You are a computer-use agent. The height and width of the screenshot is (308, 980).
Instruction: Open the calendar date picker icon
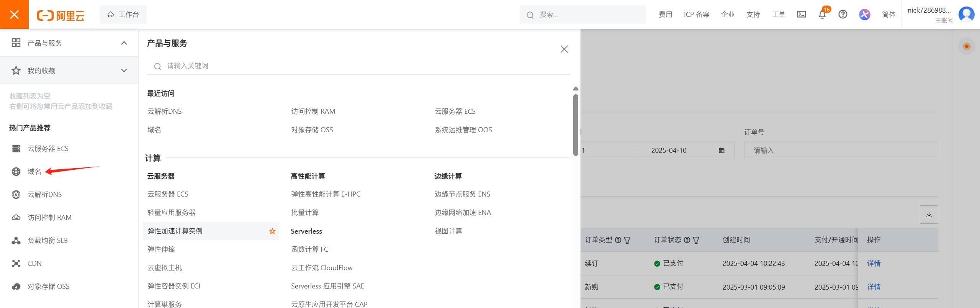(722, 151)
